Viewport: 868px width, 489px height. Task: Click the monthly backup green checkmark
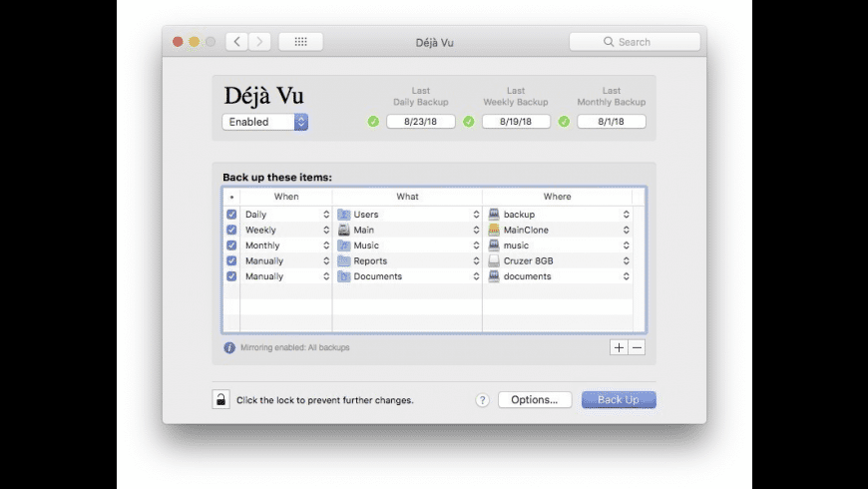pos(564,122)
